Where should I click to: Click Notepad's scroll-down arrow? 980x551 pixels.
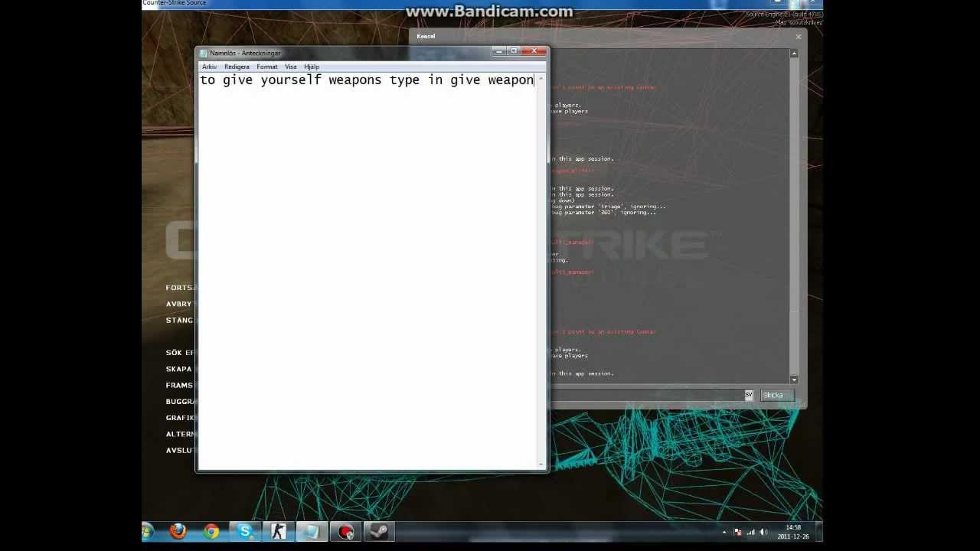click(x=541, y=464)
